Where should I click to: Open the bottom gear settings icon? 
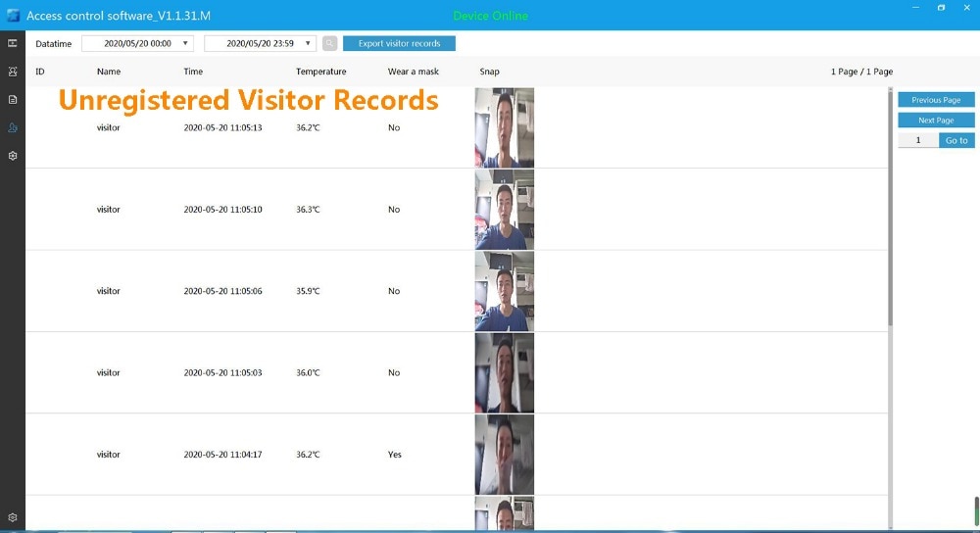click(x=12, y=517)
